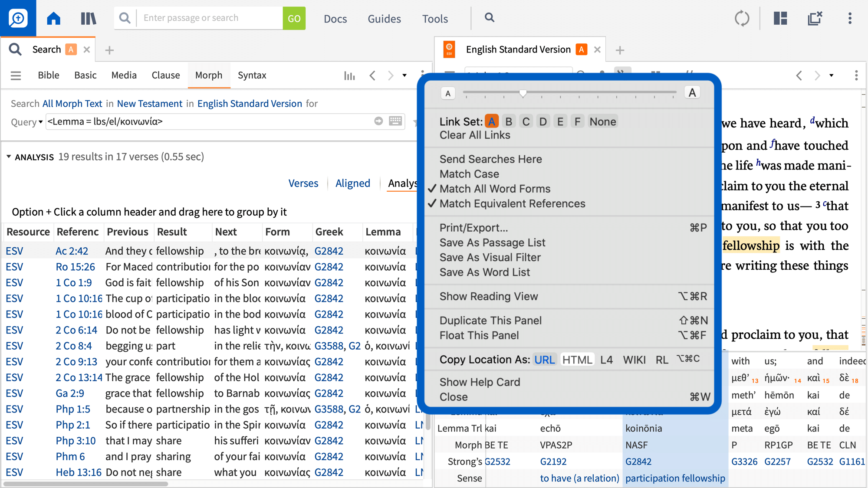
Task: Open the Docs menu
Action: tap(335, 19)
